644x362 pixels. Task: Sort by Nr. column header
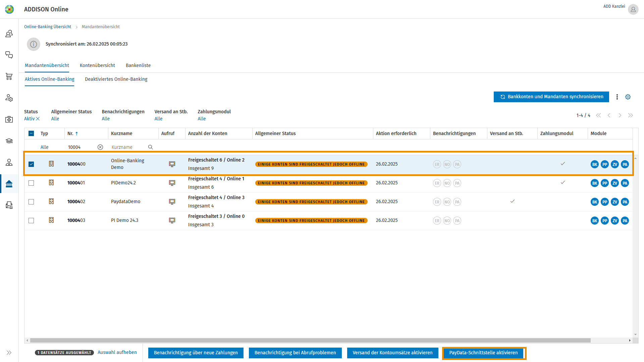(72, 133)
